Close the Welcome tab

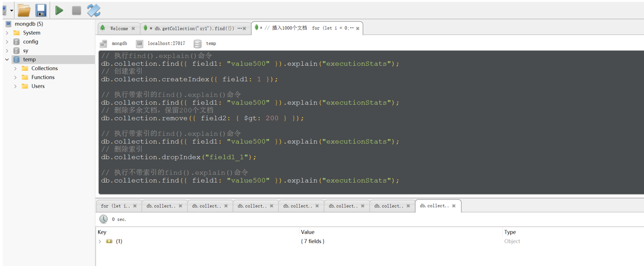point(133,29)
